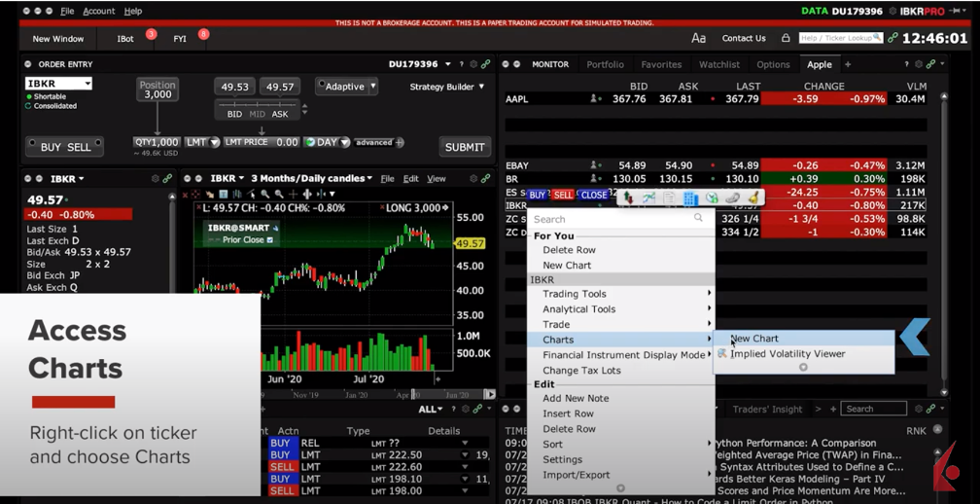The width and height of the screenshot is (980, 504).
Task: Click the lock icon beside Contact Us
Action: [x=786, y=38]
